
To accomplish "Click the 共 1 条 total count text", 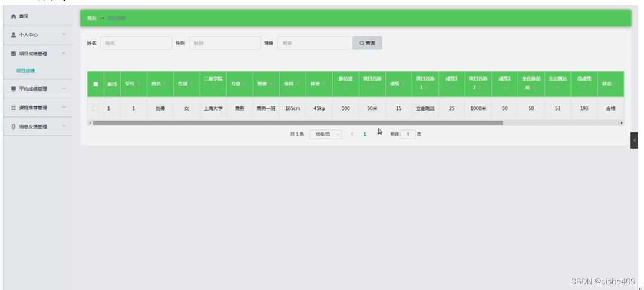I will (297, 134).
